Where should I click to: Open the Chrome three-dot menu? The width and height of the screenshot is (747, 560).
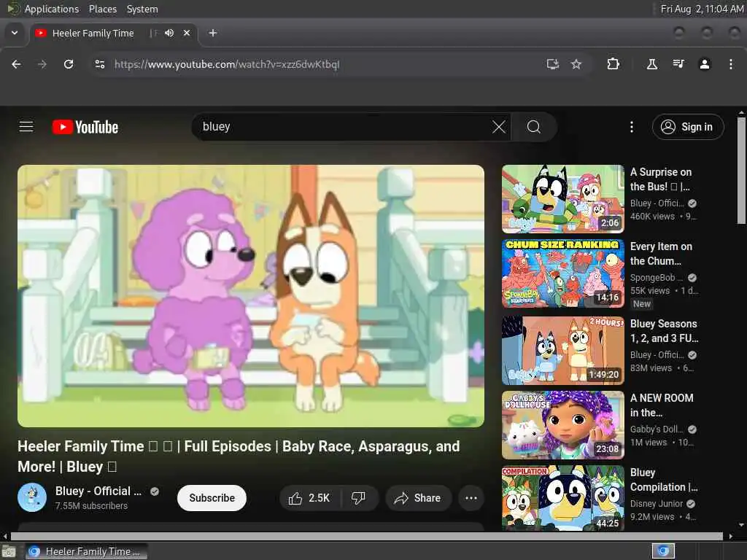click(x=731, y=64)
